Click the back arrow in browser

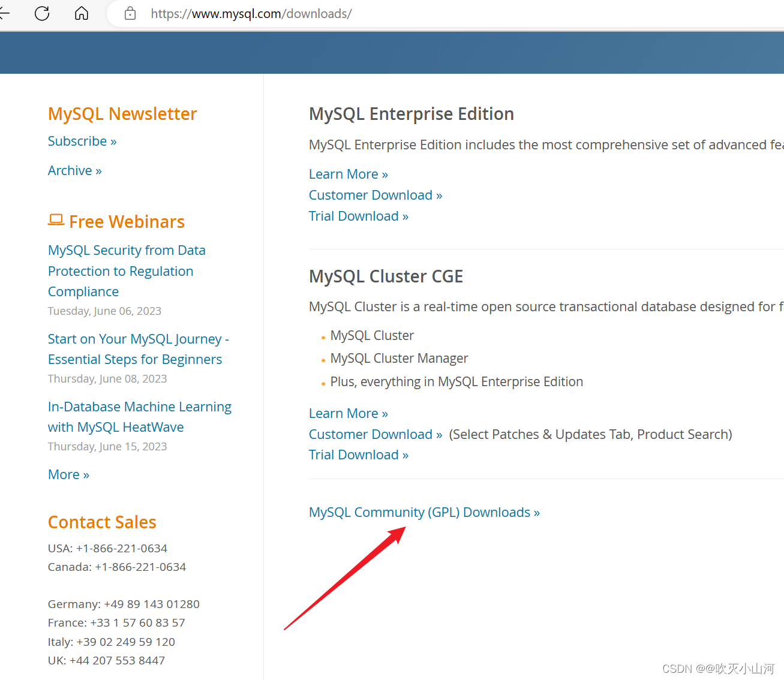pyautogui.click(x=4, y=13)
